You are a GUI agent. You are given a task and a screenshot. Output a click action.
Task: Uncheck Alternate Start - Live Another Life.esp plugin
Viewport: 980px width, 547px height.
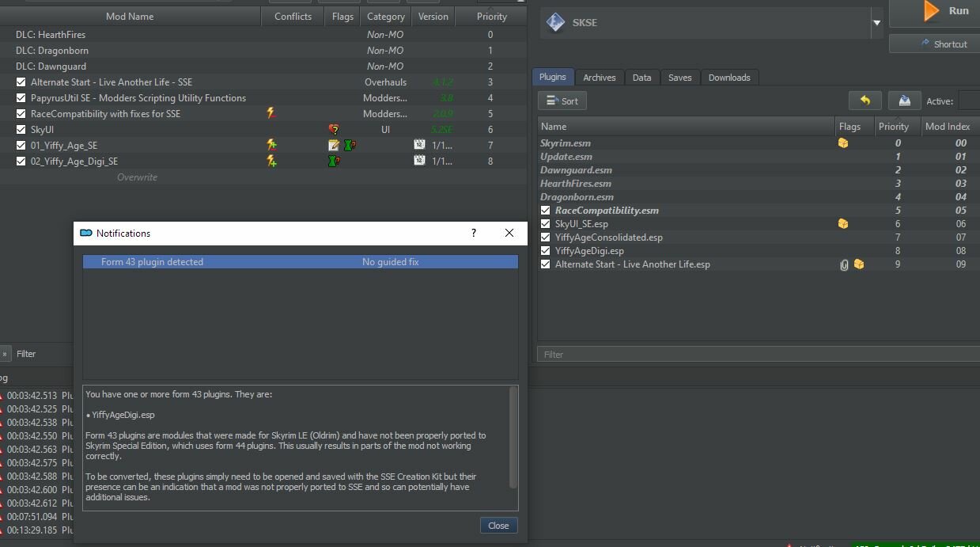coord(545,264)
